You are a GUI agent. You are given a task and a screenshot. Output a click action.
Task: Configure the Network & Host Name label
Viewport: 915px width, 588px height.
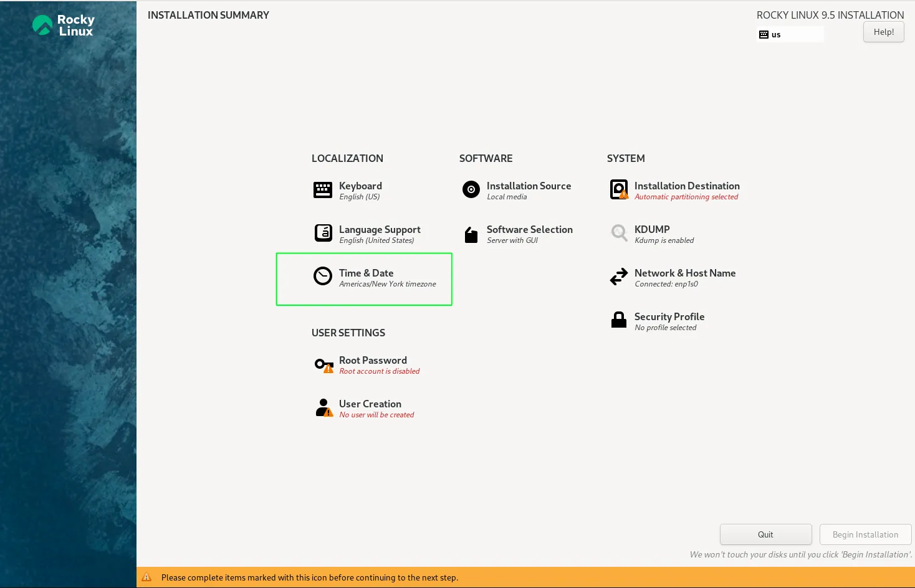point(685,273)
